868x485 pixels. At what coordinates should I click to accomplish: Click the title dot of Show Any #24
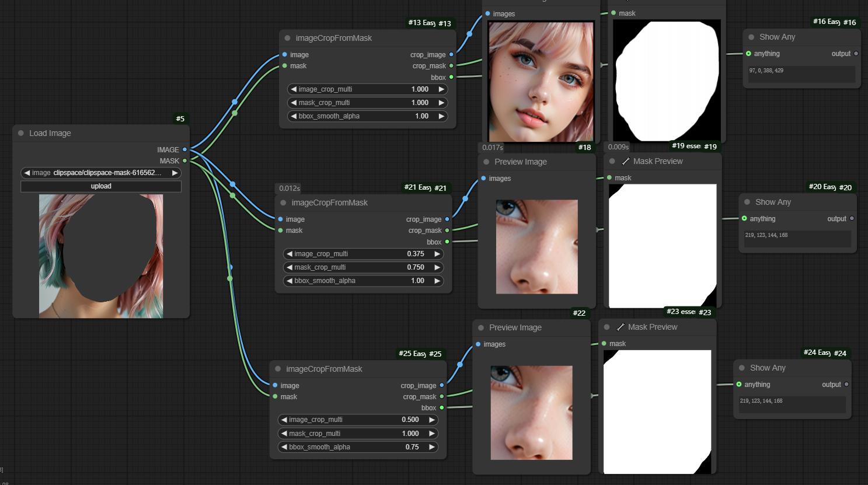pyautogui.click(x=742, y=368)
